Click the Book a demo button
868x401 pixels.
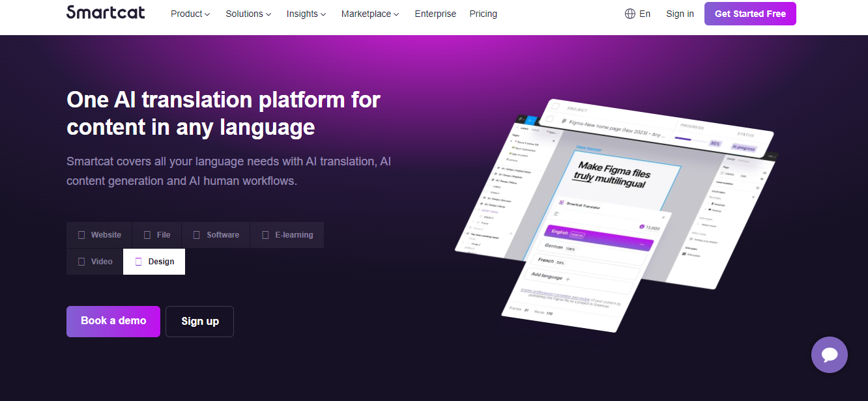click(x=113, y=321)
